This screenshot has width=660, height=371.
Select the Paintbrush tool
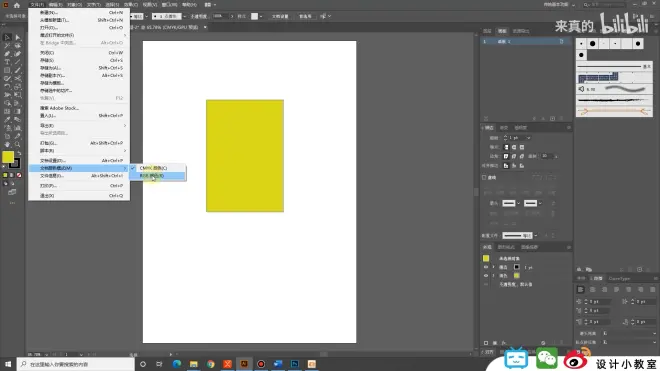tap(18, 70)
